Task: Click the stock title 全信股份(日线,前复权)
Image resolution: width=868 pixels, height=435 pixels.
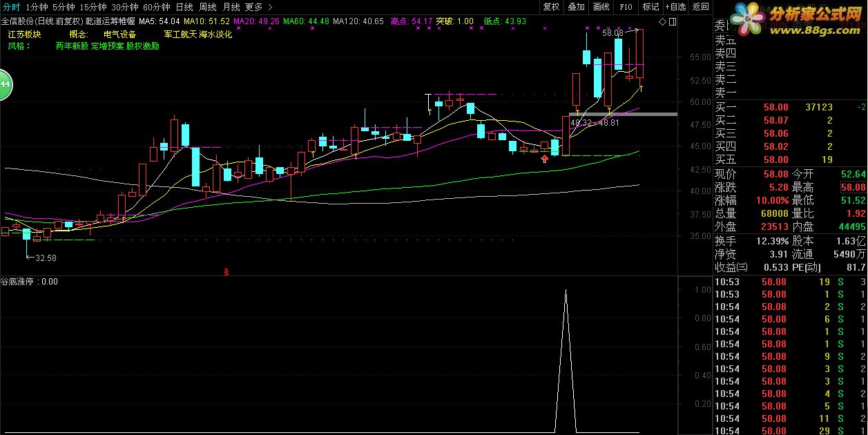Action: click(42, 21)
